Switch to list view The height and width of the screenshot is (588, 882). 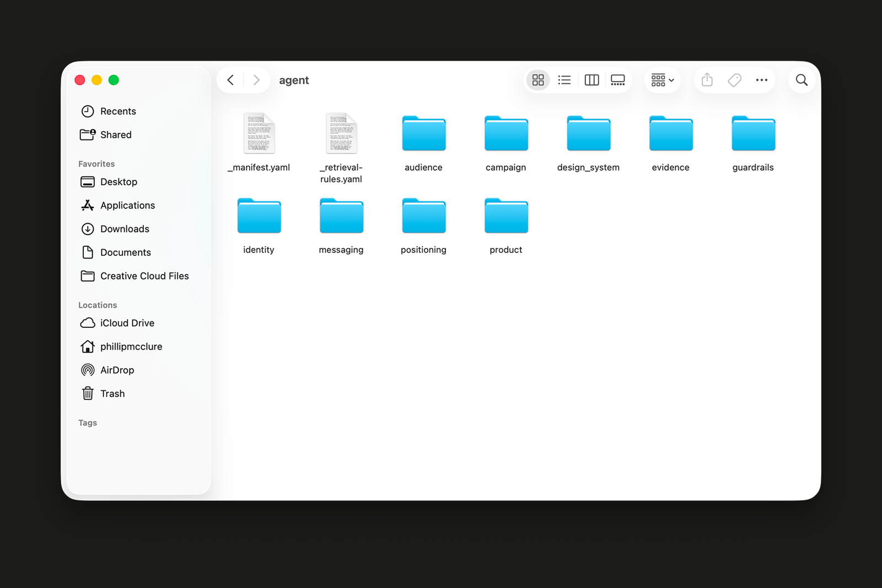coord(564,80)
